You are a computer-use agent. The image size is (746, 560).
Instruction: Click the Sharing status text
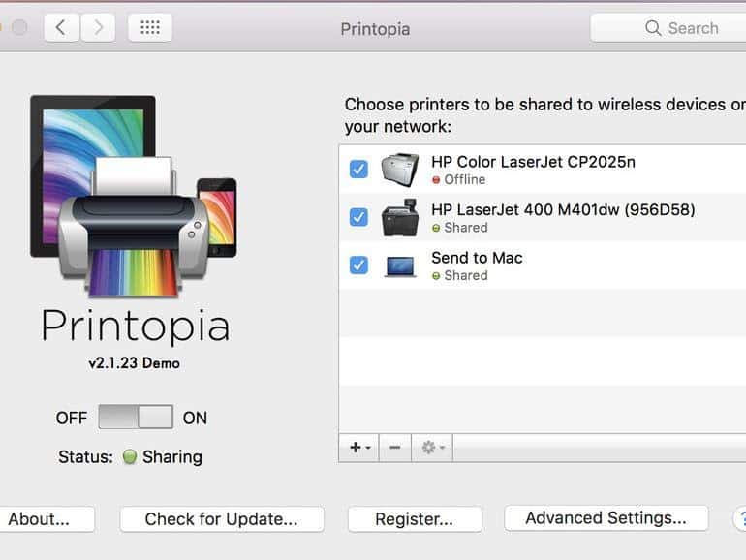coord(172,456)
